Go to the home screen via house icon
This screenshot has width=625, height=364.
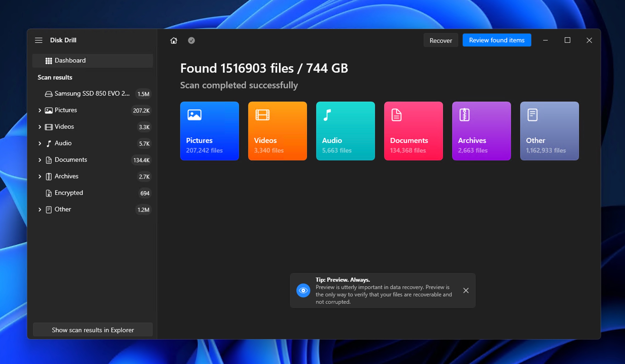(x=174, y=40)
